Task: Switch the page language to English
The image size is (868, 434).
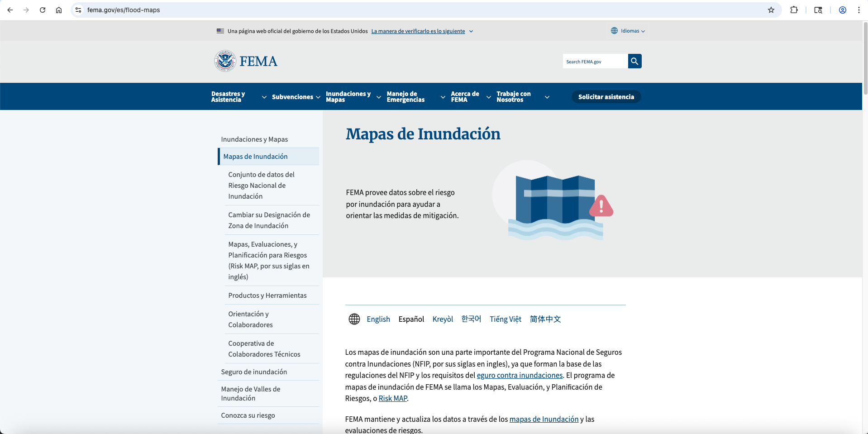Action: point(378,319)
